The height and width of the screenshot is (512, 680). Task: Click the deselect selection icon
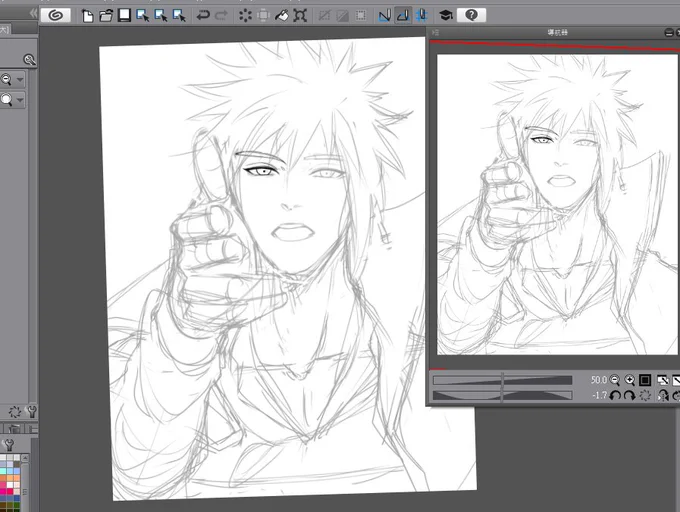tap(324, 16)
